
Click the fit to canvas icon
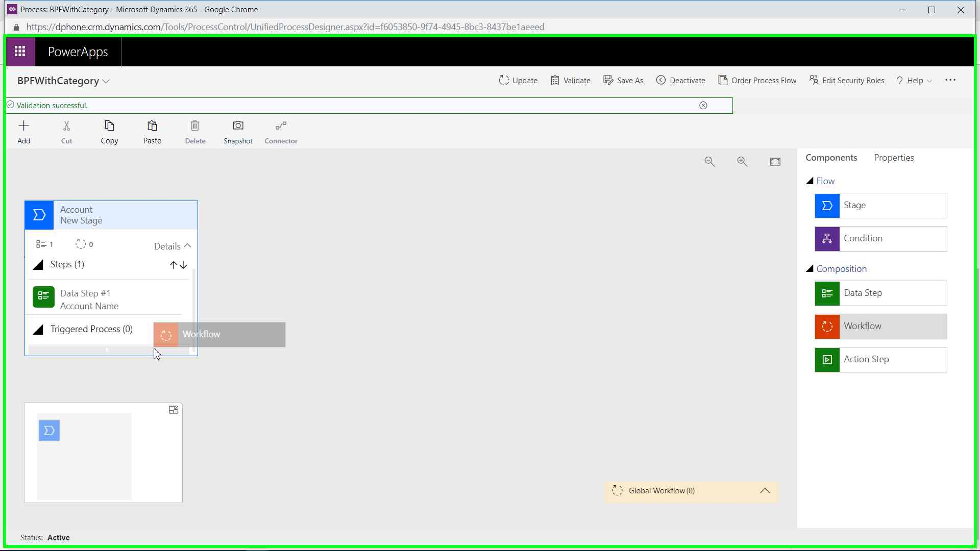[775, 162]
